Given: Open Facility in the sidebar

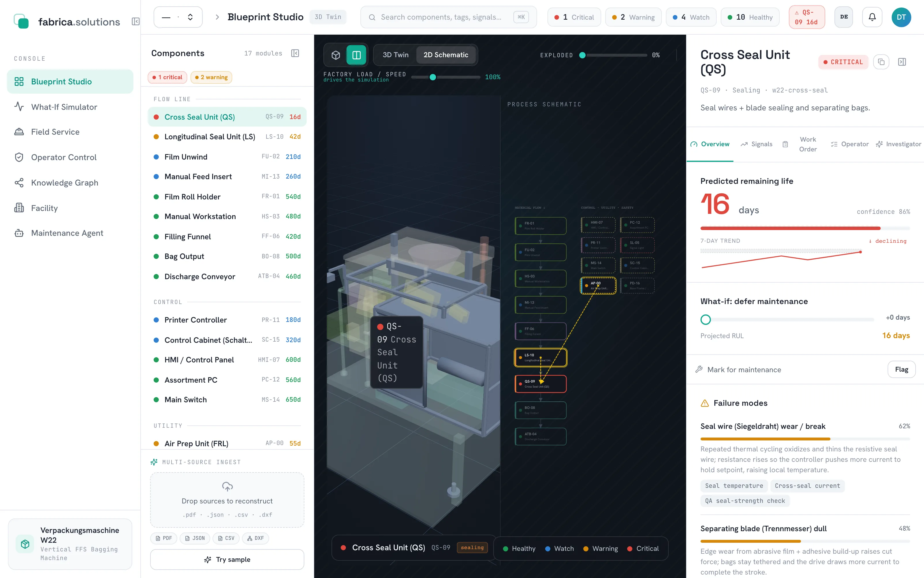Looking at the screenshot, I should point(70,208).
